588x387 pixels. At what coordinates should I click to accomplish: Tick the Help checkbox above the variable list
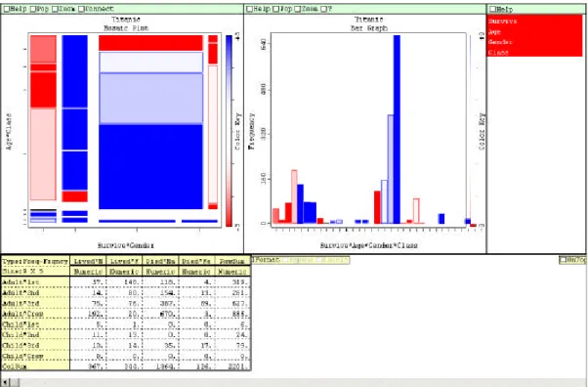click(492, 9)
